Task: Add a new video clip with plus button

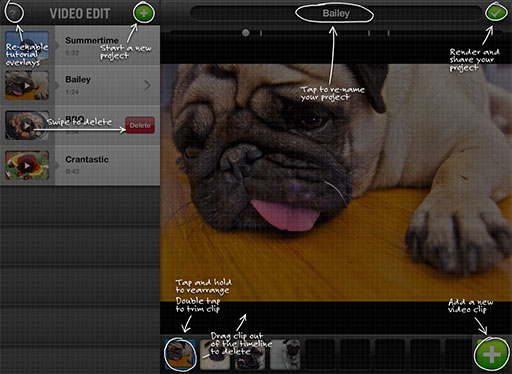Action: (491, 354)
